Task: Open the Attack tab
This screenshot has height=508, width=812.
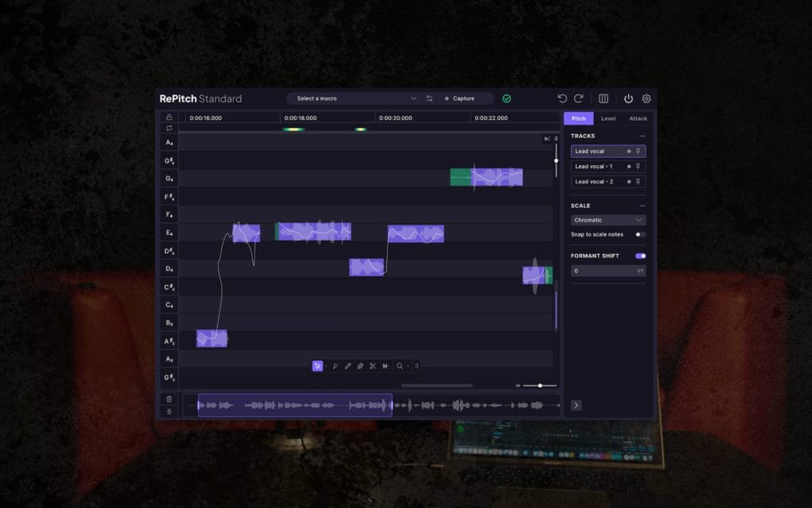Action: (x=638, y=118)
